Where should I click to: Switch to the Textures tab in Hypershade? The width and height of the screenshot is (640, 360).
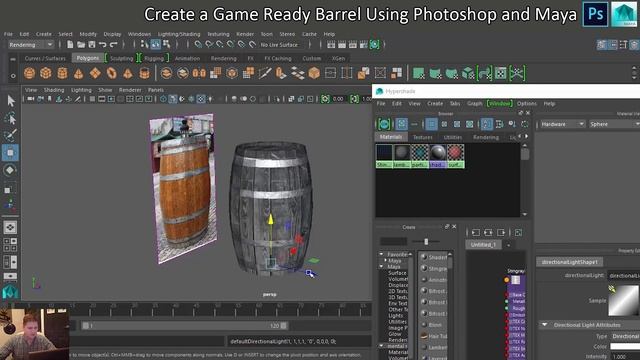[422, 137]
